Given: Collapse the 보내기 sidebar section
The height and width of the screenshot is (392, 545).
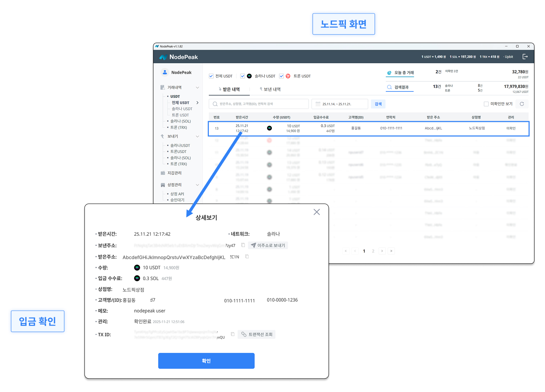Looking at the screenshot, I should [x=197, y=136].
